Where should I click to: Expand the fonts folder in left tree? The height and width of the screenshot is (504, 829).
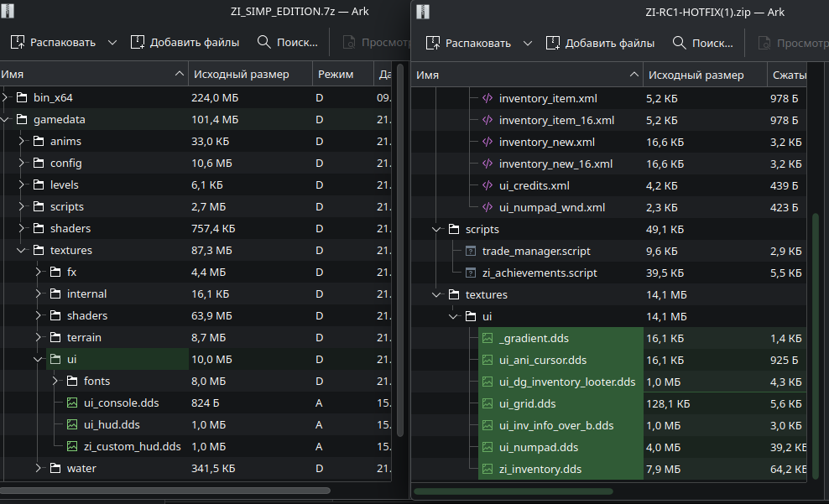[56, 381]
